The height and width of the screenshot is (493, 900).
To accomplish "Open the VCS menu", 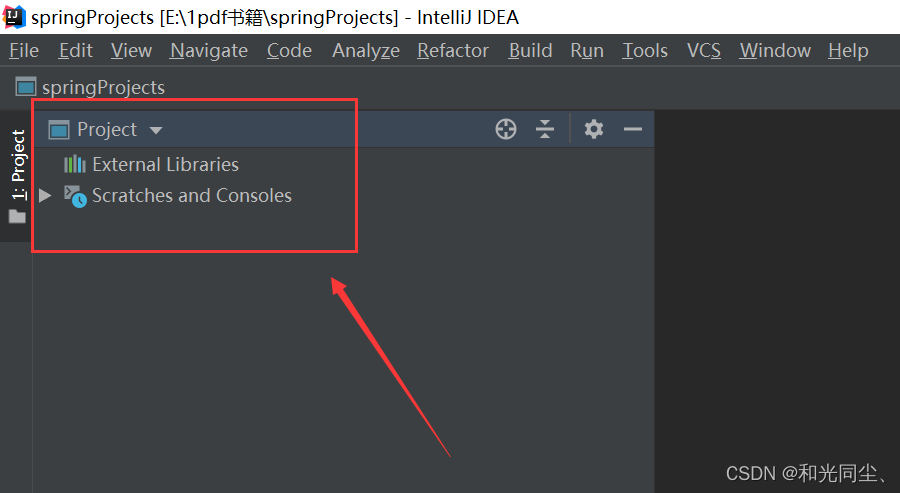I will coord(704,51).
